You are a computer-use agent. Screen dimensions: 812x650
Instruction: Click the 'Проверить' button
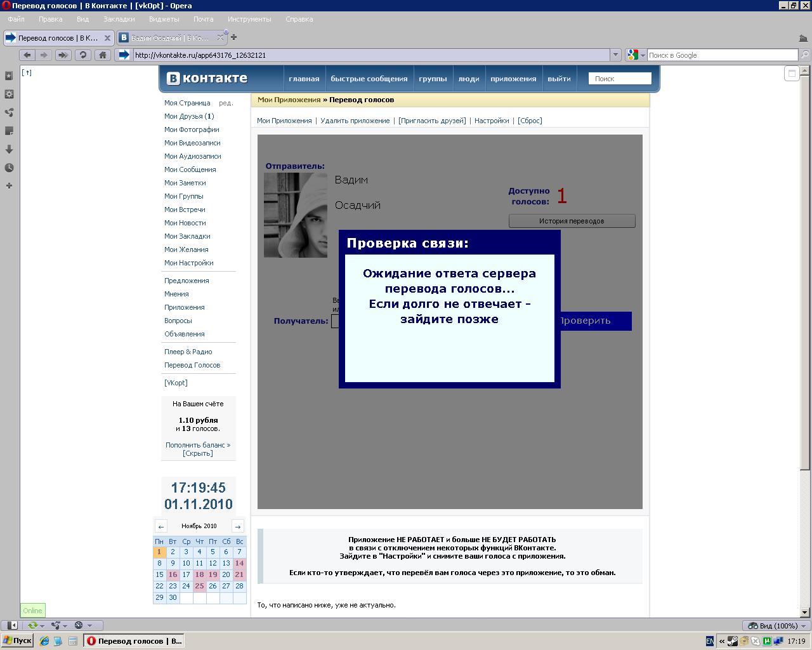point(596,321)
